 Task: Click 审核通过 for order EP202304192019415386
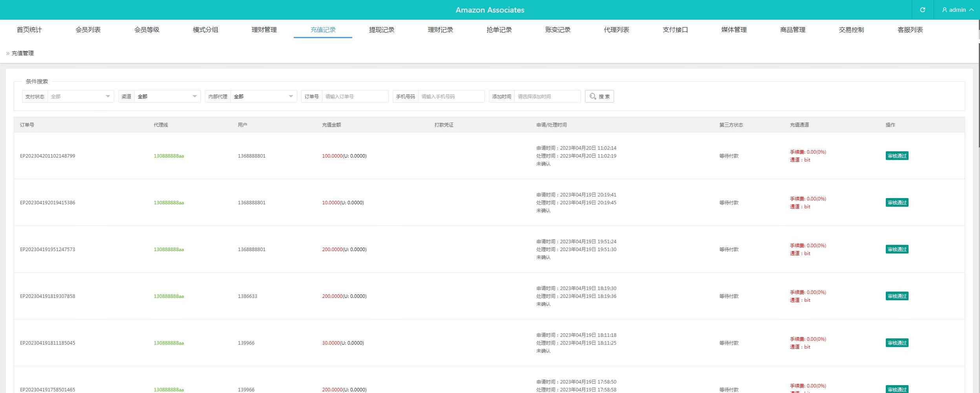click(x=897, y=203)
